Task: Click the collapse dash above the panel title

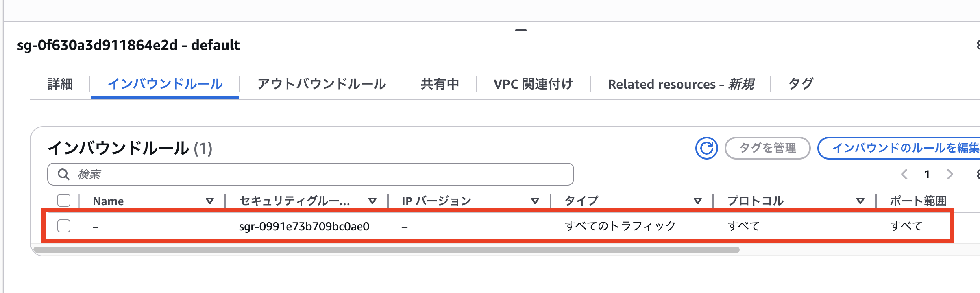Action: pyautogui.click(x=520, y=29)
